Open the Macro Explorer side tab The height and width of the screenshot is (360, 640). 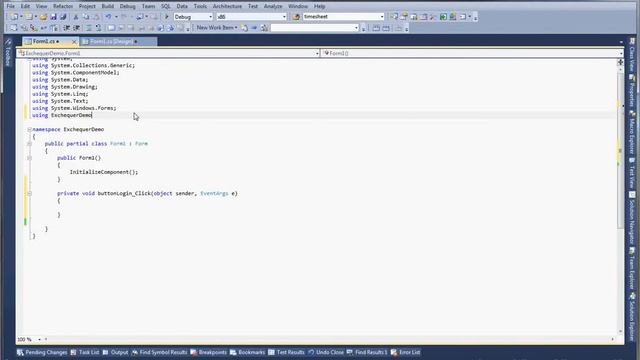tap(632, 133)
